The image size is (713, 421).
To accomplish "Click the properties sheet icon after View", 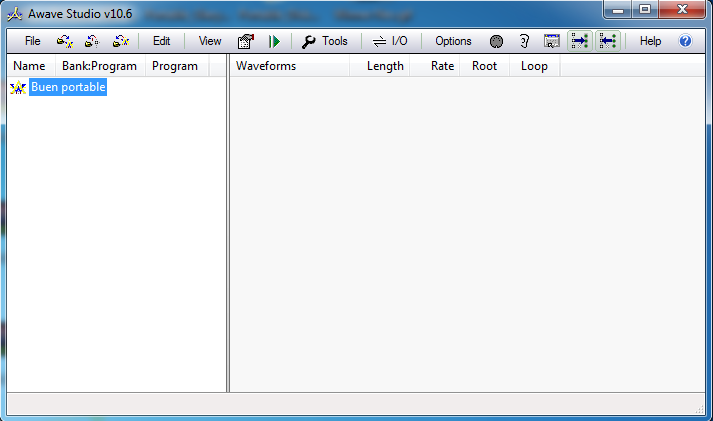I will coord(246,41).
